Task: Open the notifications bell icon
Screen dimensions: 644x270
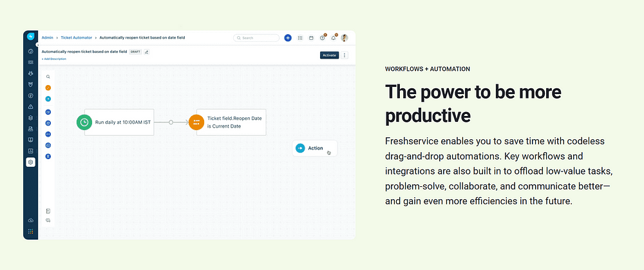Action: (334, 38)
